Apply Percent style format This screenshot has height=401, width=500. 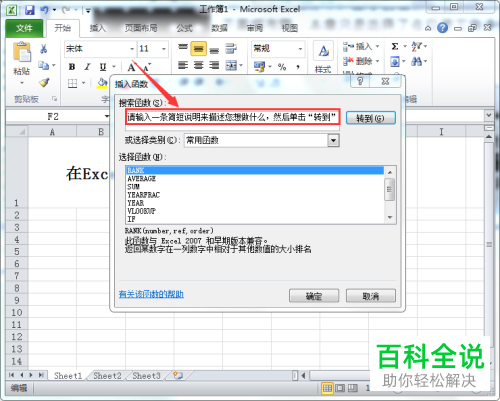282,67
